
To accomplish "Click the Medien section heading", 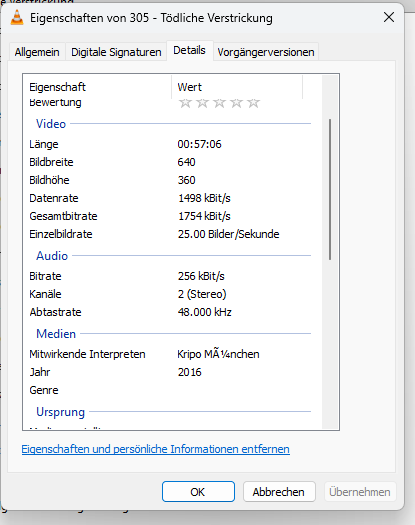I will (56, 334).
